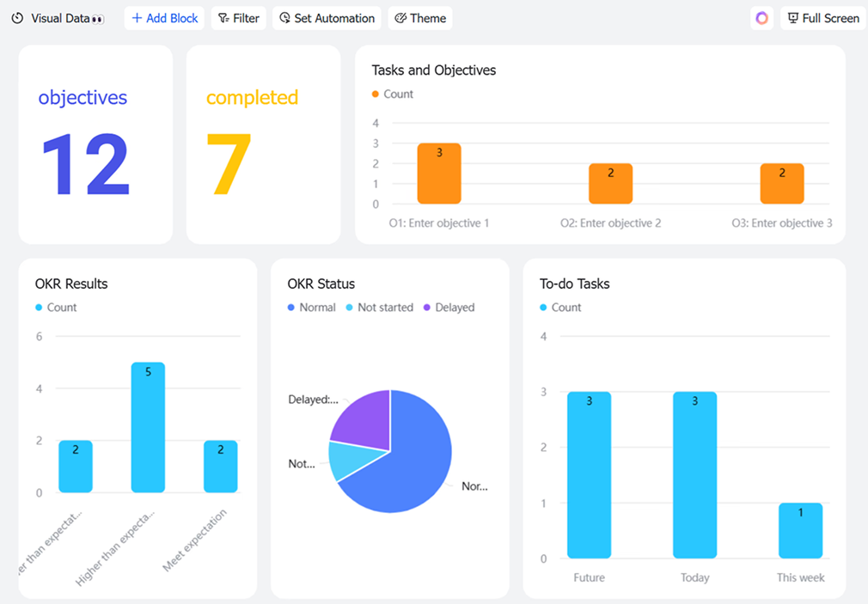Click the Visual Data dashboard icon
This screenshot has height=604, width=868.
tap(17, 18)
